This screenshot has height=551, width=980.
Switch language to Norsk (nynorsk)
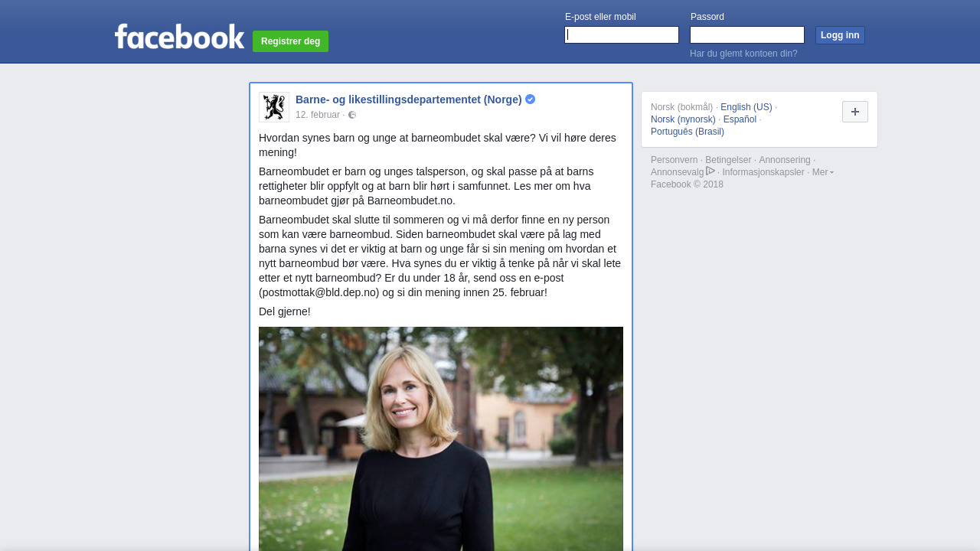[683, 119]
